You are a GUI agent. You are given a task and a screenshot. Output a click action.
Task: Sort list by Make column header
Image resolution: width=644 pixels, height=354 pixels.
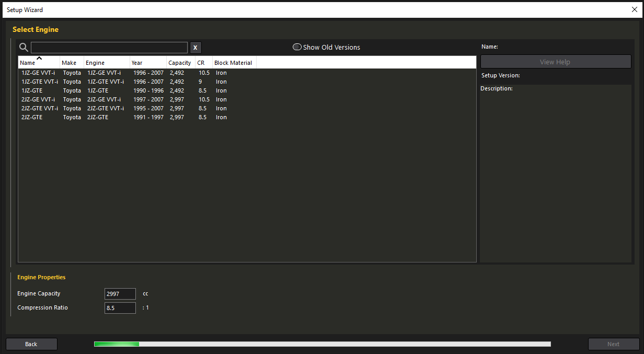click(x=69, y=63)
